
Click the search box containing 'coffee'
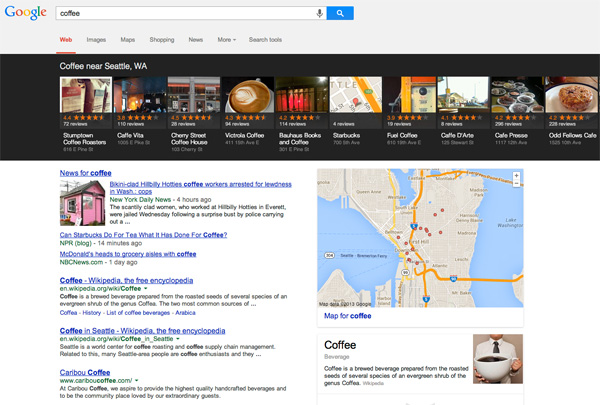coord(180,13)
